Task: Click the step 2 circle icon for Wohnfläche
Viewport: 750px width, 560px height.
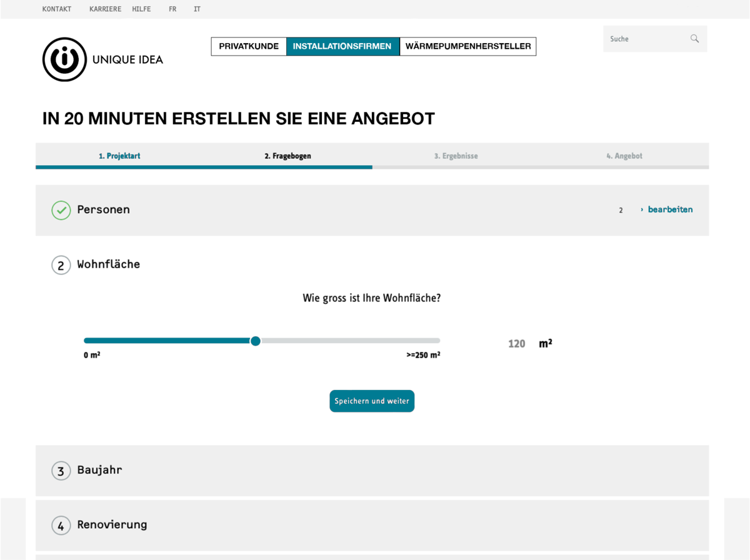Action: [x=61, y=266]
